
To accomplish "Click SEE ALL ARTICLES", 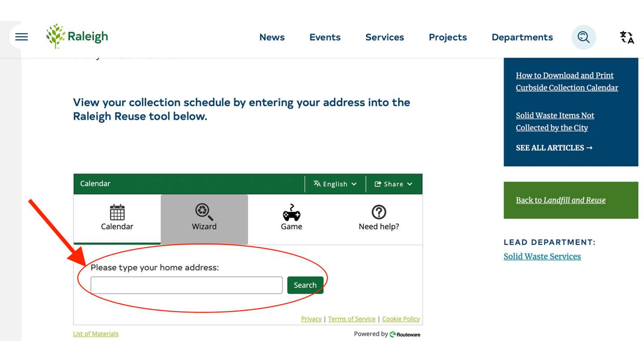I will click(x=554, y=147).
